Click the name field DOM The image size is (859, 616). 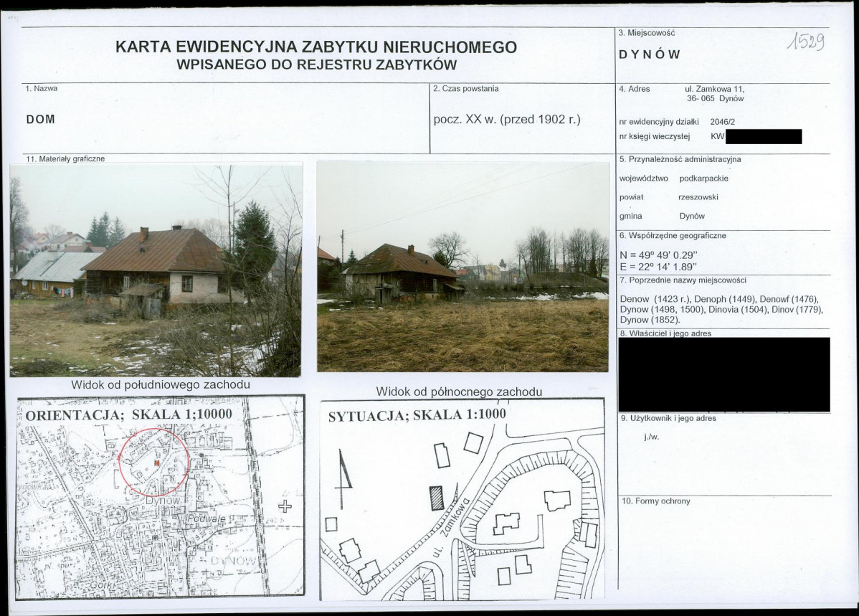click(41, 119)
